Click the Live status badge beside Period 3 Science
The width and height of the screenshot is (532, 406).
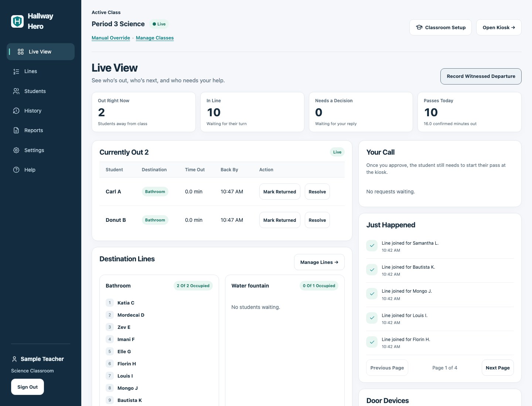point(159,24)
